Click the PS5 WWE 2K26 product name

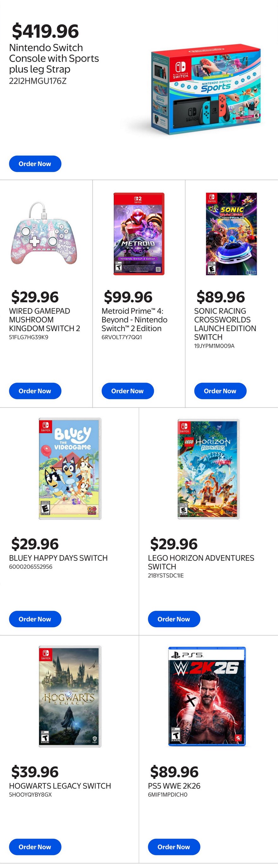coord(174,786)
